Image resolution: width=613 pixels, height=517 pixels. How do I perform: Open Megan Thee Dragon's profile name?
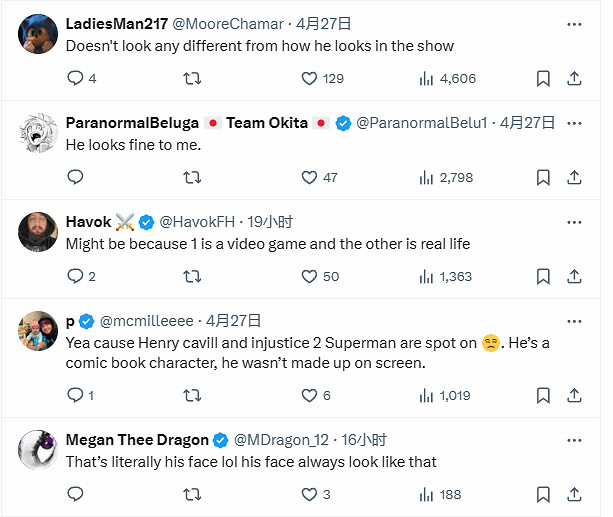pyautogui.click(x=137, y=440)
